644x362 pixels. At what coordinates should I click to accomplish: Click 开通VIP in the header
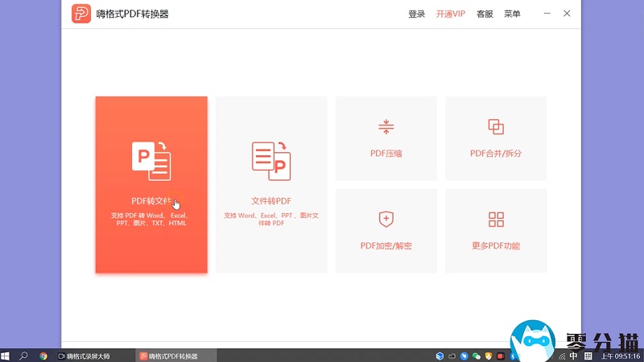pos(451,14)
